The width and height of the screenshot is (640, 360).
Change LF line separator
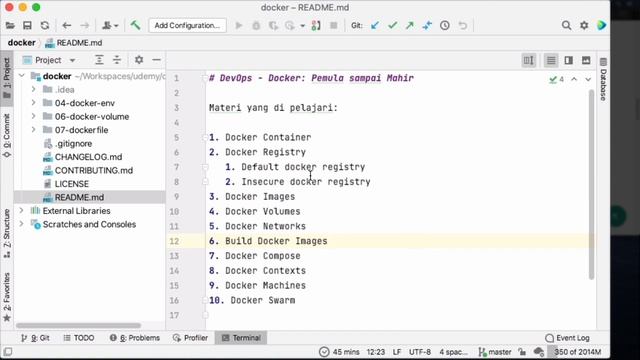pyautogui.click(x=397, y=352)
